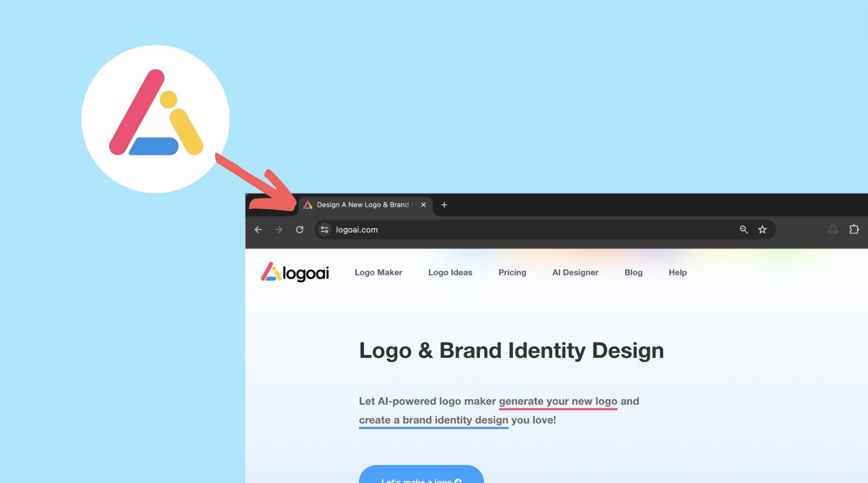
Task: Open the Logo Maker menu item
Action: tap(378, 272)
